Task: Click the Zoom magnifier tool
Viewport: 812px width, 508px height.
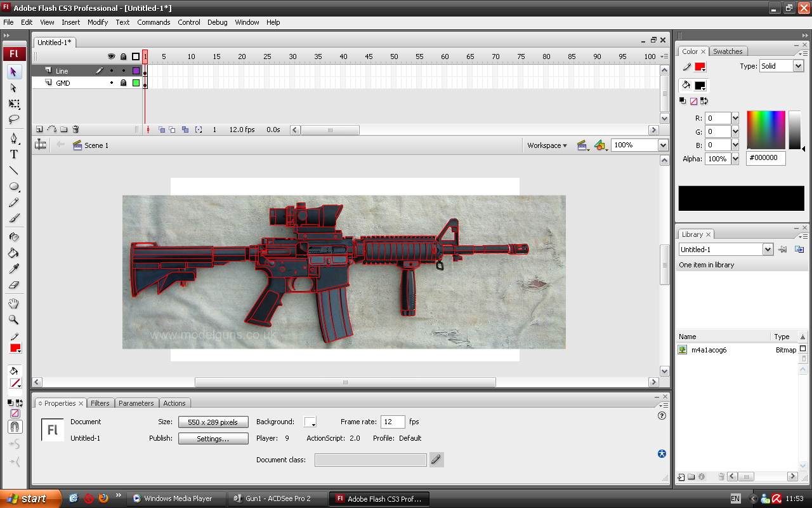Action: click(x=13, y=320)
